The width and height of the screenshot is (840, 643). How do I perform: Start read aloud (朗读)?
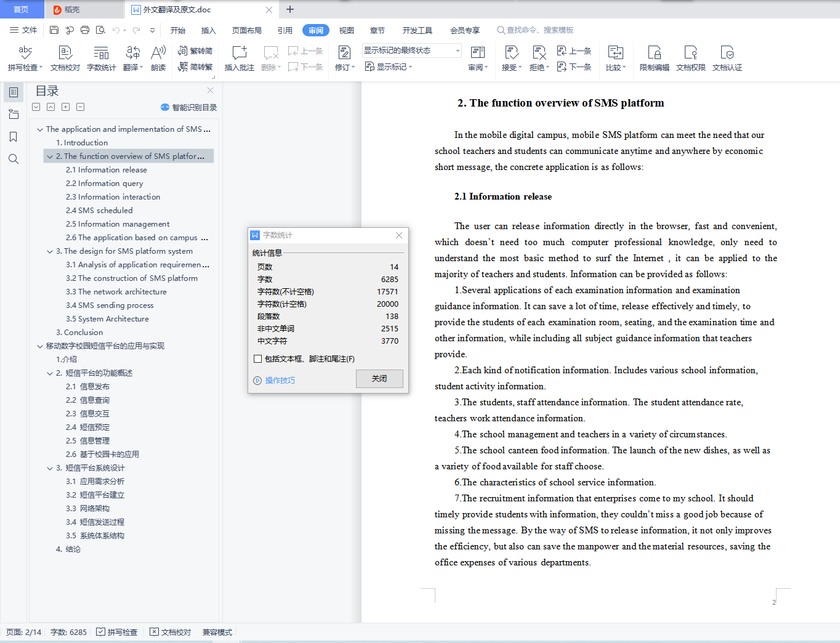[158, 59]
